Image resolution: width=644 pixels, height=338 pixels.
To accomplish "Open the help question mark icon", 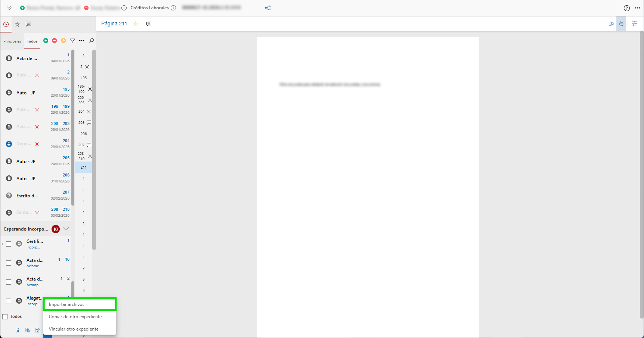I will coord(627,8).
